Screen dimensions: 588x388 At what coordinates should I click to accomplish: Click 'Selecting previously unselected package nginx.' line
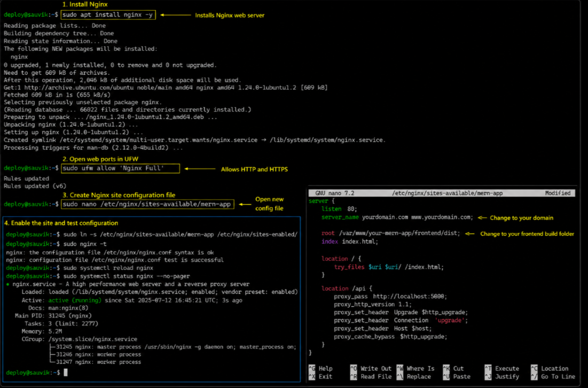[x=83, y=102]
